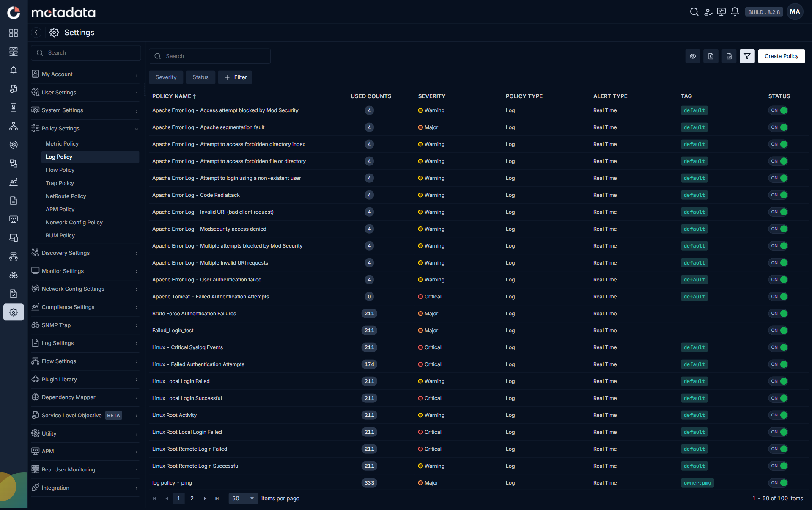Add a new filter with Filter button
The width and height of the screenshot is (812, 510).
click(235, 77)
